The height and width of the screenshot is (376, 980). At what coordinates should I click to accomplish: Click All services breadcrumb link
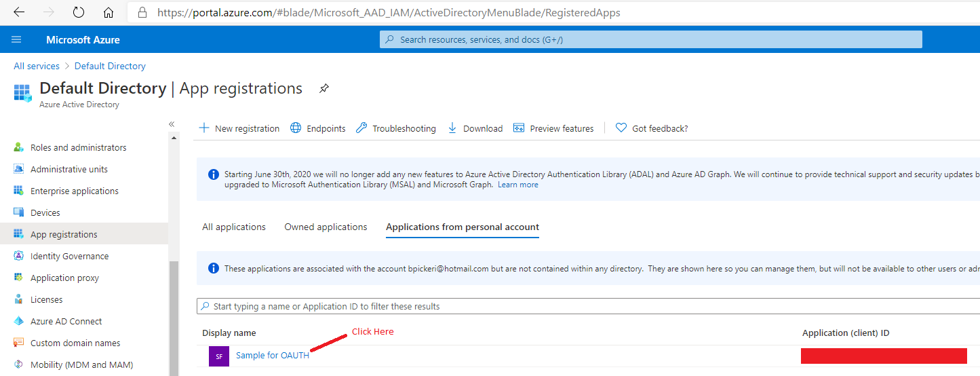point(37,66)
